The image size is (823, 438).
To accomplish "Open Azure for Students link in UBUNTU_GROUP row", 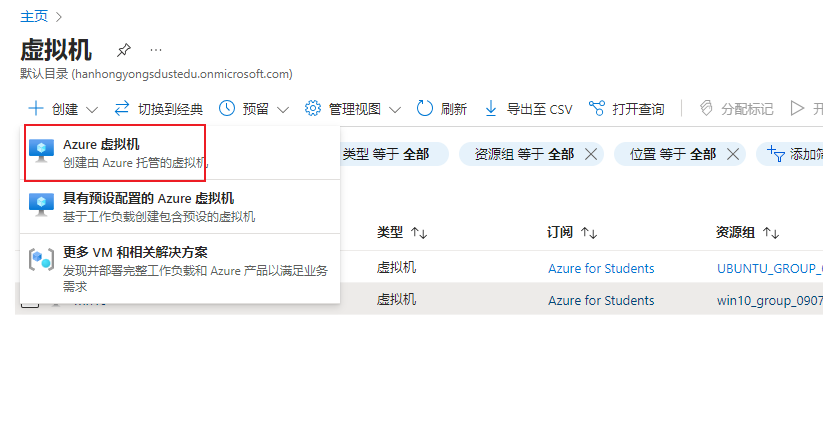I will pyautogui.click(x=601, y=268).
